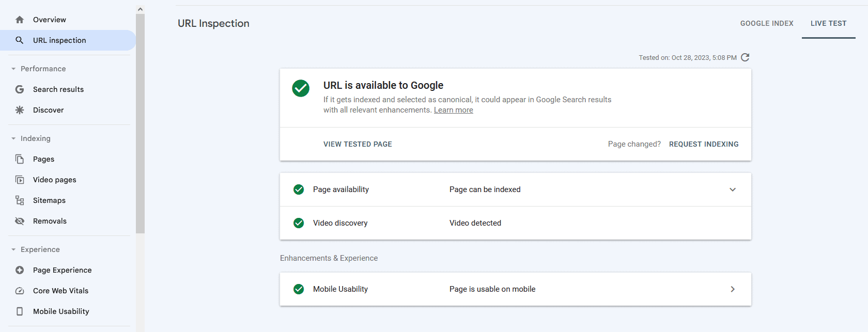Expand the Page availability row chevron

pyautogui.click(x=732, y=189)
